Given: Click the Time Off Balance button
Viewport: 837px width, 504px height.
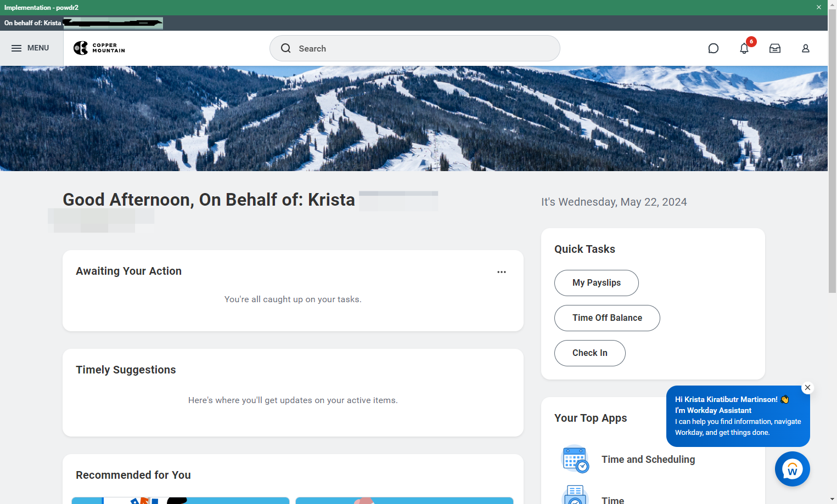Looking at the screenshot, I should point(607,318).
